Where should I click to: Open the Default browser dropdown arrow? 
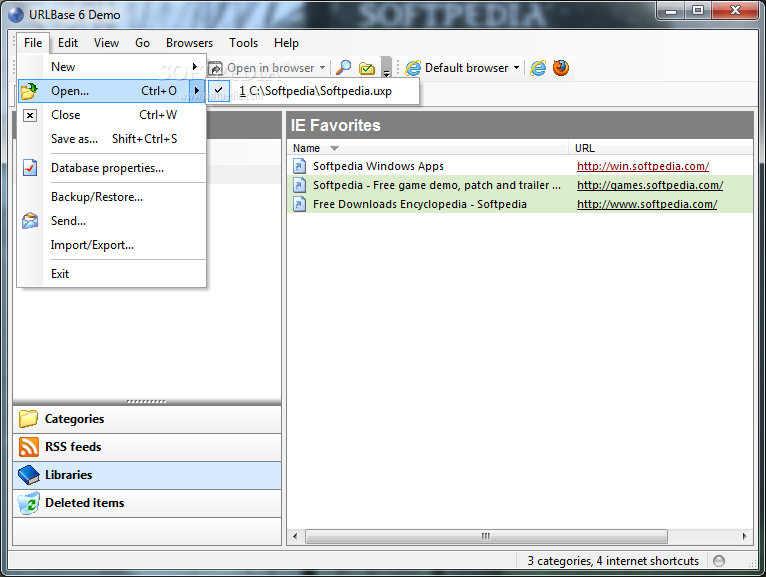(x=516, y=68)
